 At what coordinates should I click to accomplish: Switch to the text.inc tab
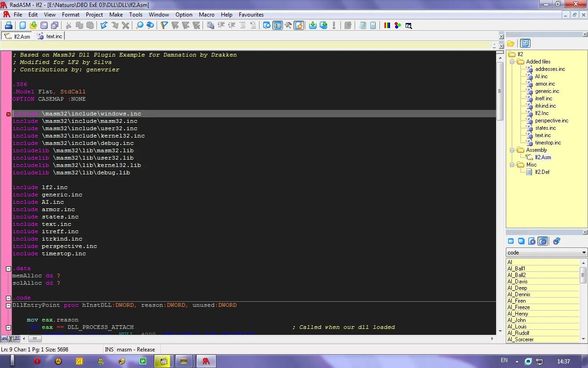50,36
